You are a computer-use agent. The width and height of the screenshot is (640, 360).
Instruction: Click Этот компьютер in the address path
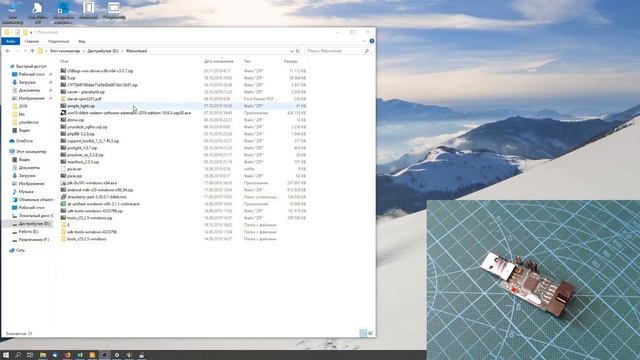[65, 51]
